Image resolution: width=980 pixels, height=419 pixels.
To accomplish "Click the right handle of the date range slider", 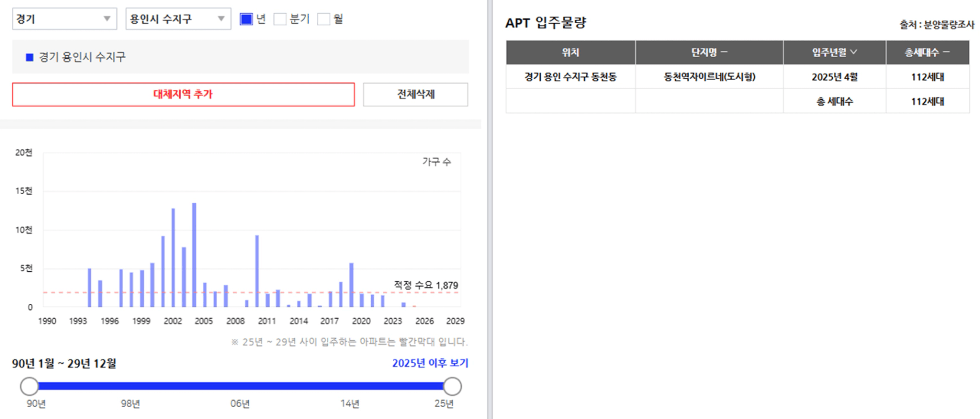I will tap(452, 386).
